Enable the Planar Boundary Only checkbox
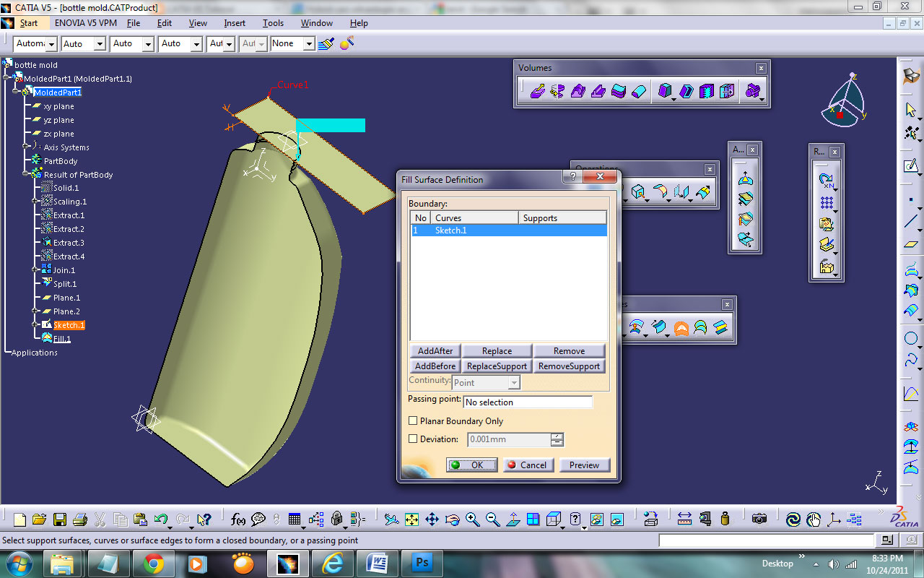 pos(413,420)
